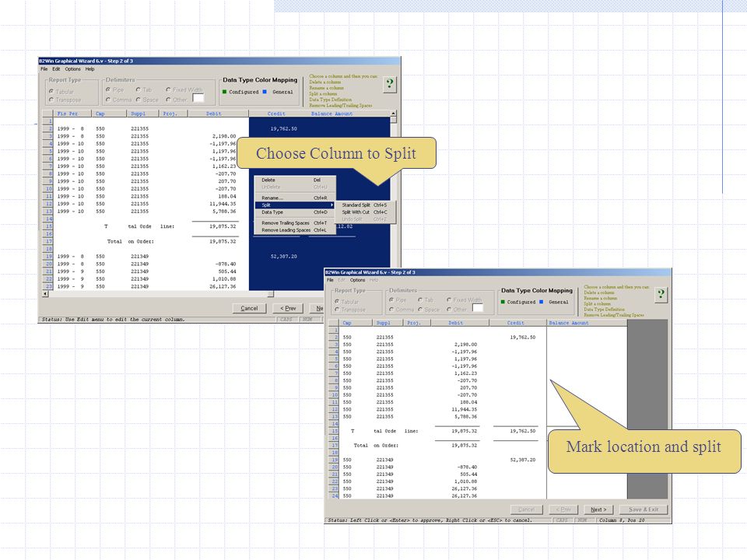The image size is (747, 560).
Task: Click < Prev button in front window
Action: tap(563, 509)
